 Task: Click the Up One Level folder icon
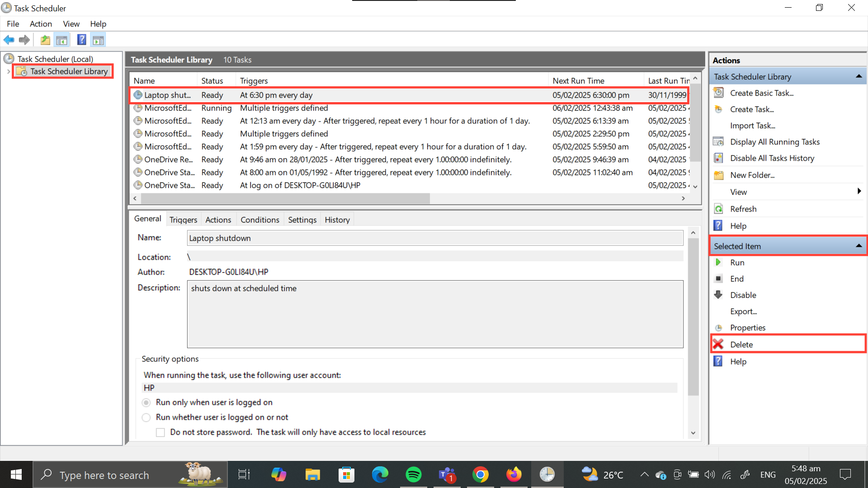pos(45,40)
